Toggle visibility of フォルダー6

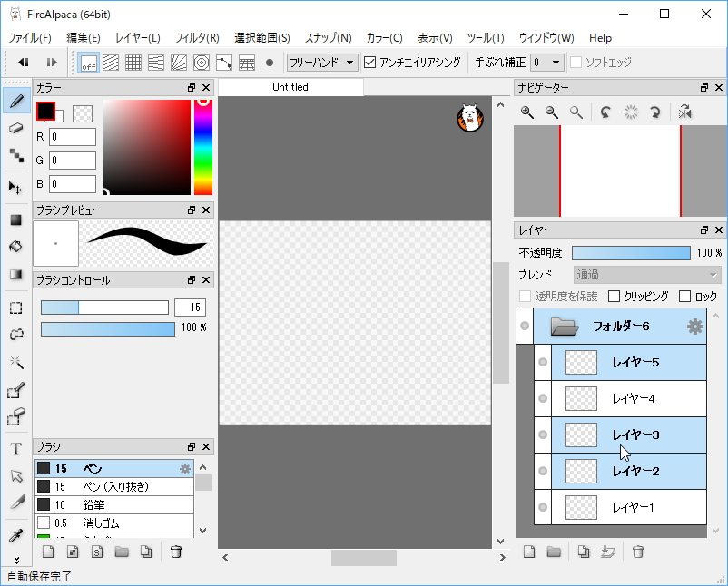[525, 326]
